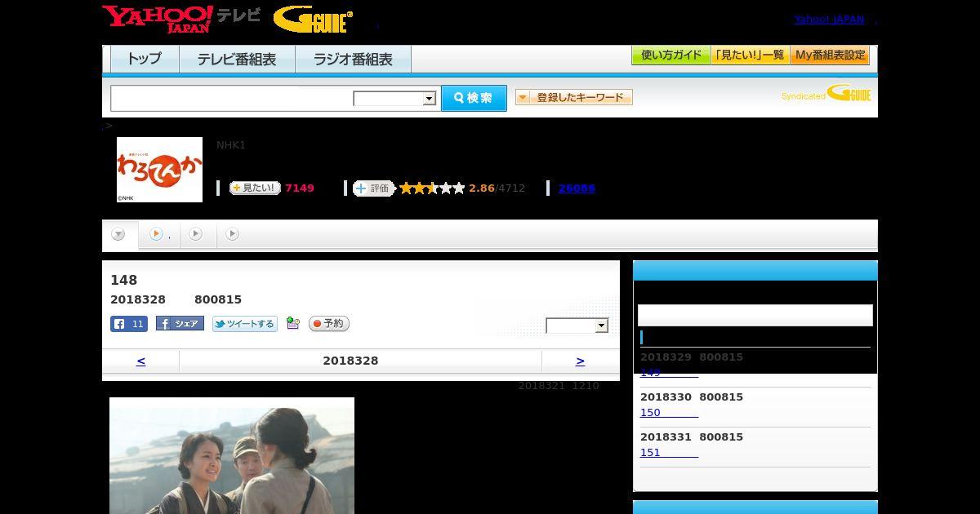Open the 「見たい!」一覧 button

tap(751, 55)
